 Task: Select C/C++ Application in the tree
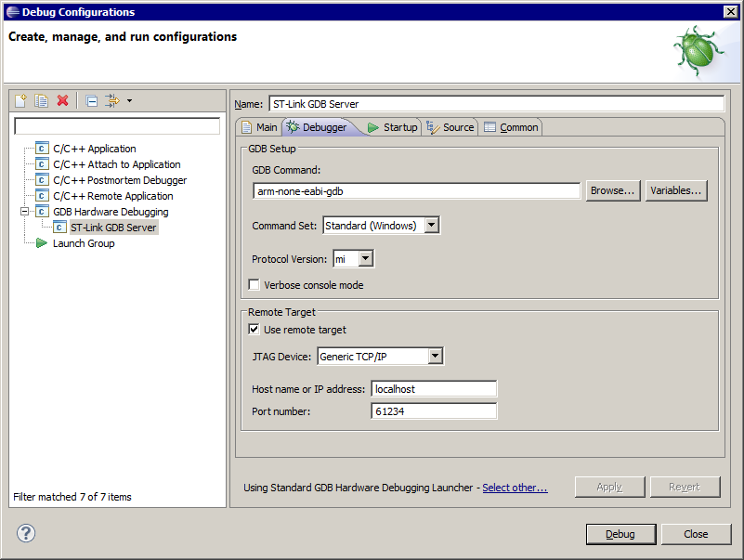click(x=95, y=149)
